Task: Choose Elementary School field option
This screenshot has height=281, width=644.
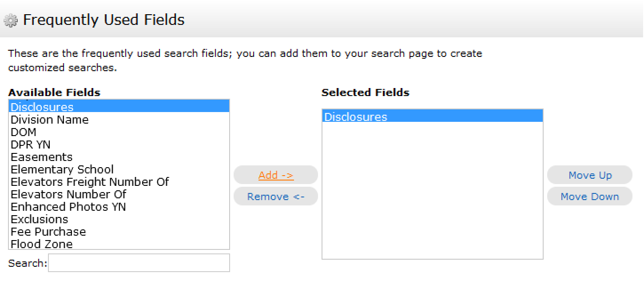Action: click(x=119, y=169)
